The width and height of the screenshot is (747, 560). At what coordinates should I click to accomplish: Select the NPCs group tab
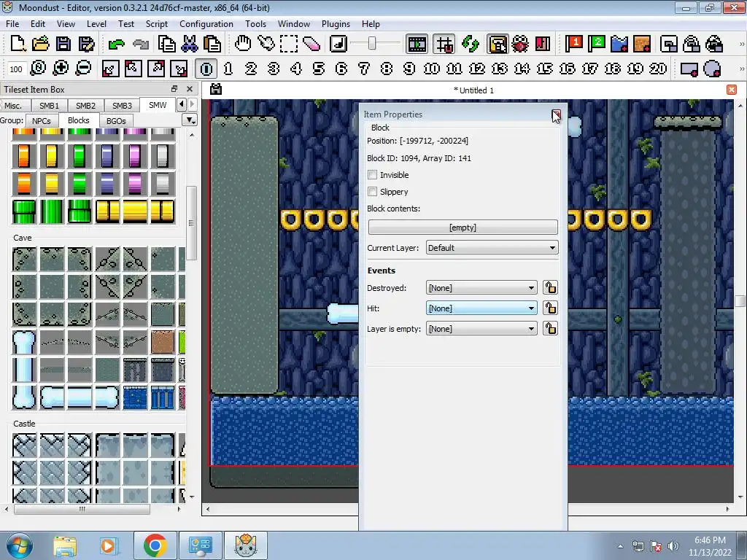click(x=42, y=121)
